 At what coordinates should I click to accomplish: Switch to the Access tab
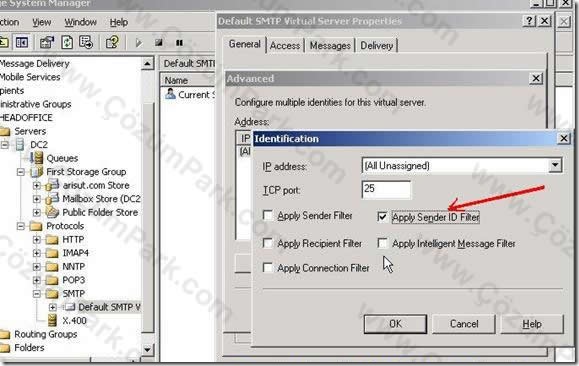click(x=285, y=46)
